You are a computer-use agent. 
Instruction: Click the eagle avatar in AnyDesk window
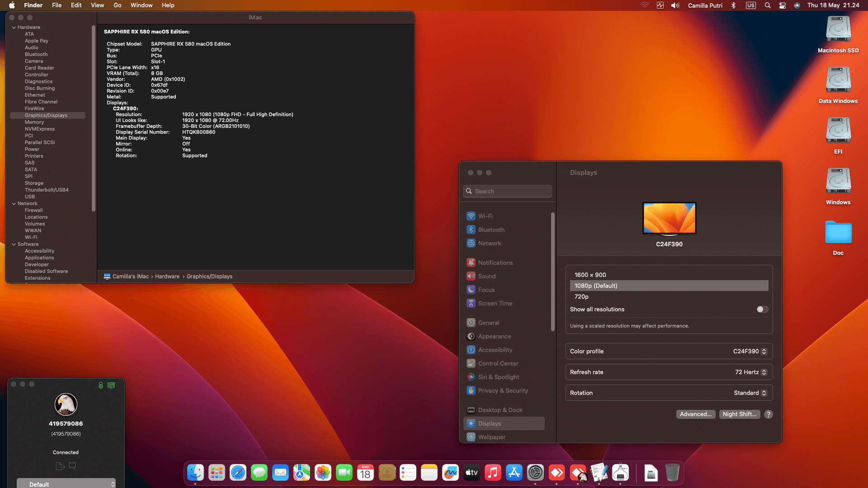[66, 404]
